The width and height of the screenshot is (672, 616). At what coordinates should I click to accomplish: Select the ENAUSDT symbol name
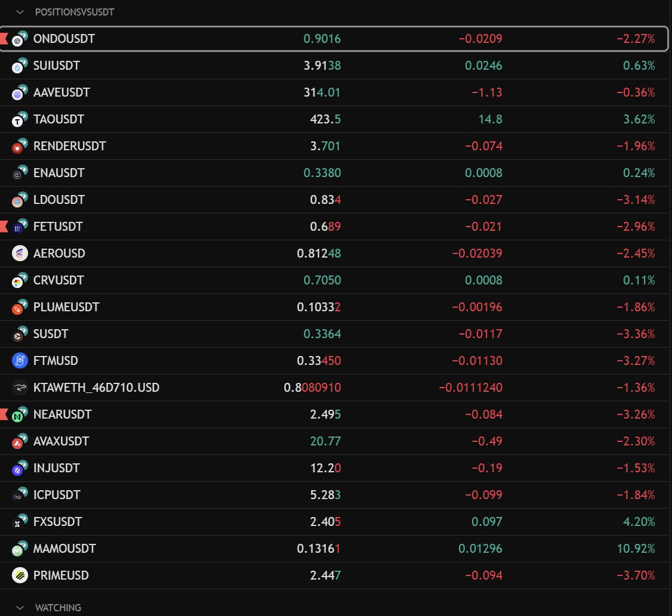tap(58, 172)
